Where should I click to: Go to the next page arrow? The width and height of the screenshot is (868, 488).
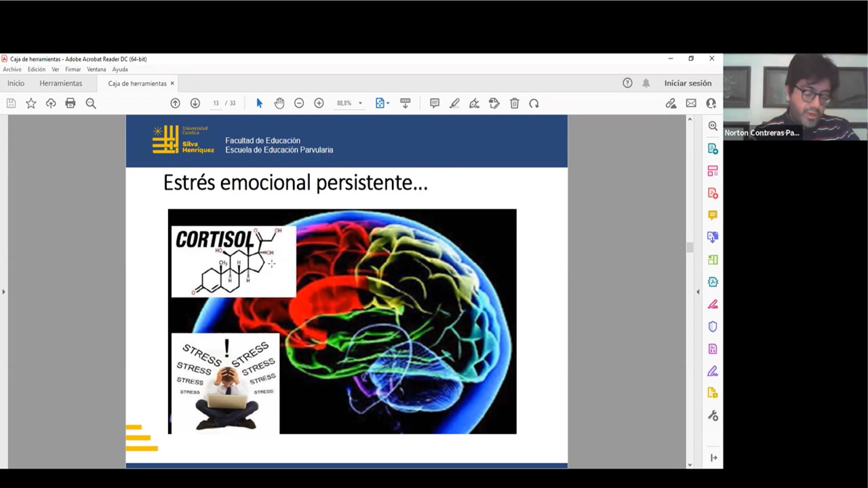pos(195,103)
